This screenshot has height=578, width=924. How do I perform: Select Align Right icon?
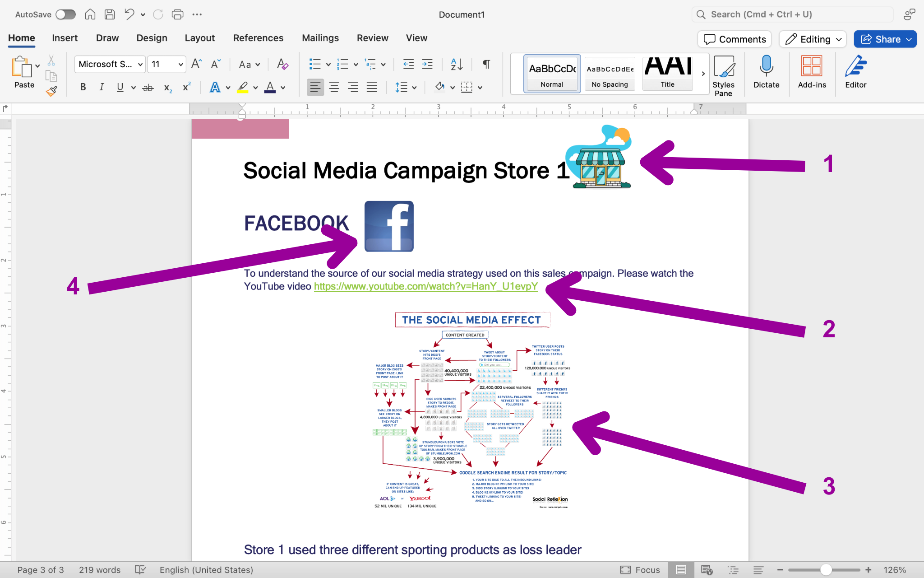(353, 87)
